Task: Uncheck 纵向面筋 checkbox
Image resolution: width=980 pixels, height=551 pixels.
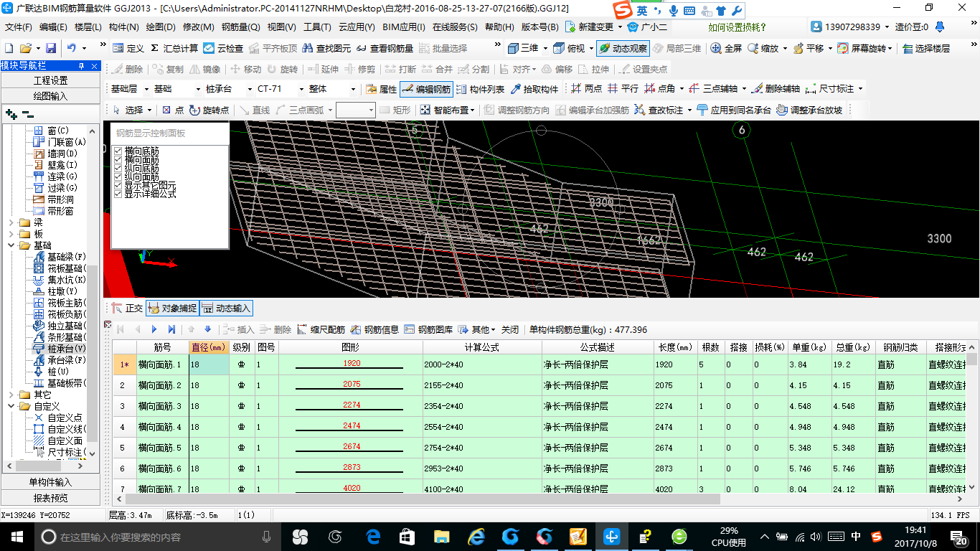Action: click(118, 177)
